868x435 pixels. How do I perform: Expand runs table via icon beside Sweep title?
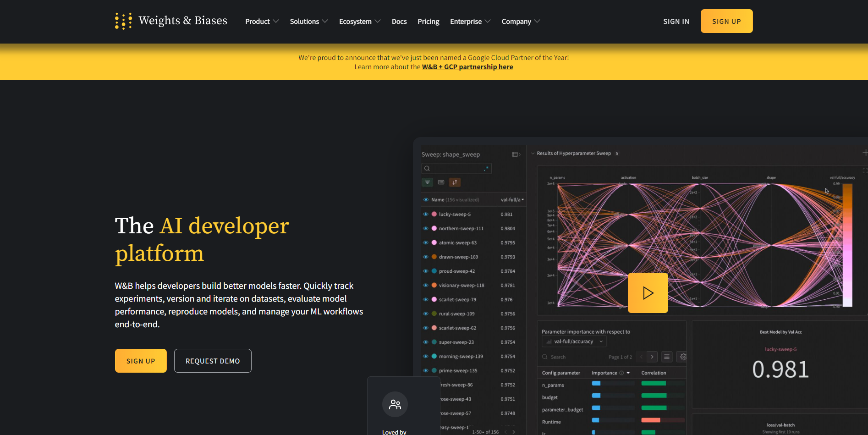pyautogui.click(x=516, y=154)
